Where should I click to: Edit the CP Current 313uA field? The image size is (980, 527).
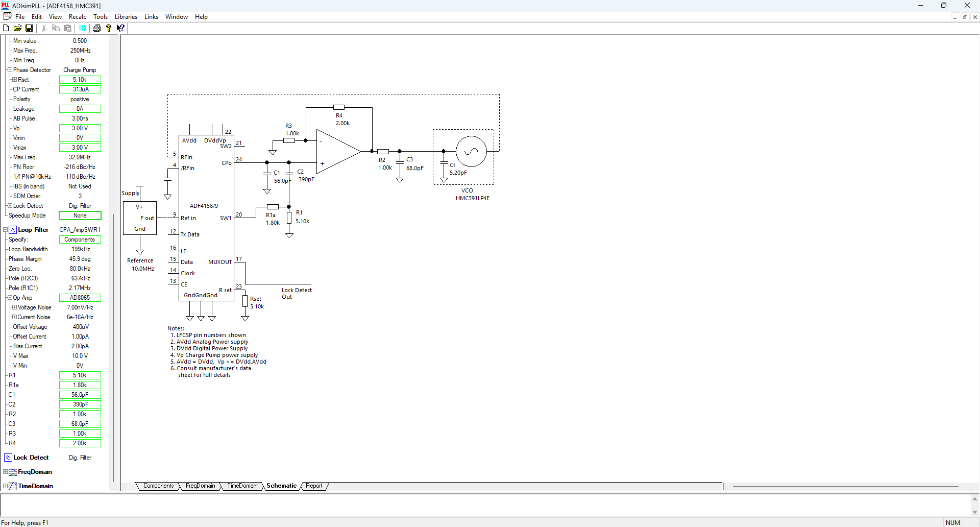[x=80, y=89]
